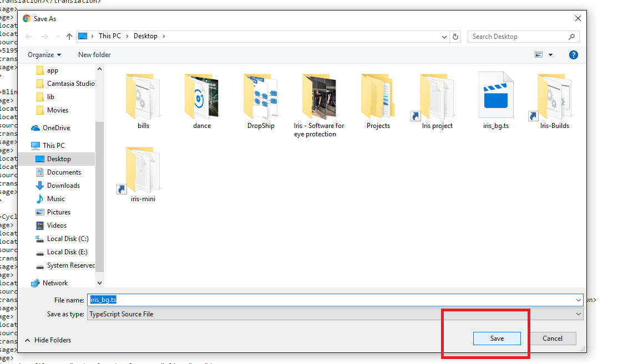
Task: Change the view layout icon
Action: tap(538, 55)
